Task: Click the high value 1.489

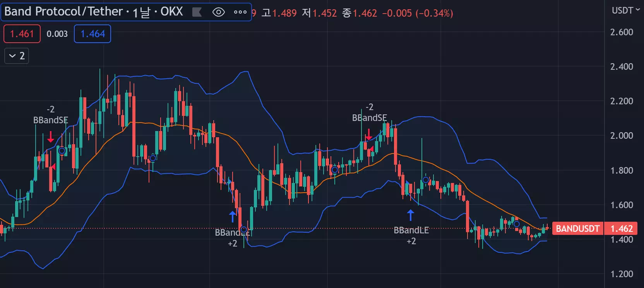Action: [284, 13]
